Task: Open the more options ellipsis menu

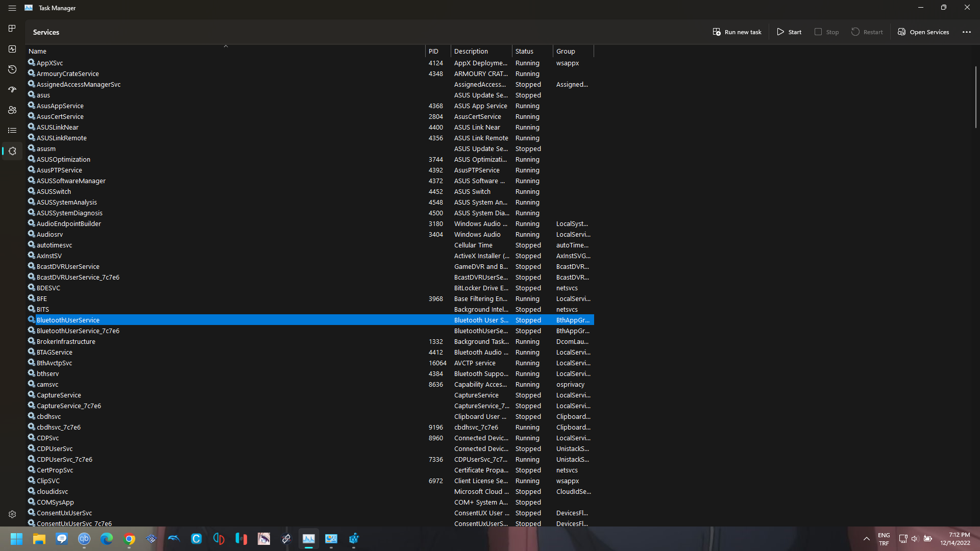Action: pos(966,32)
